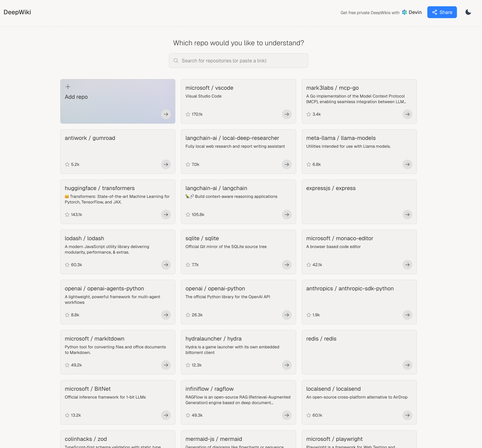
Task: Click the Devin logo link
Action: (x=412, y=12)
